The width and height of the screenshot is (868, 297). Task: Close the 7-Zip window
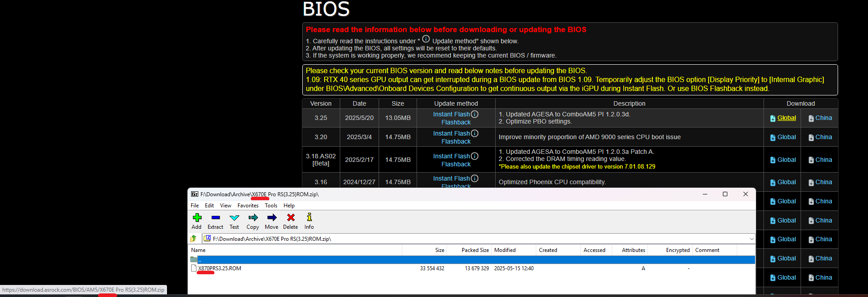(745, 194)
